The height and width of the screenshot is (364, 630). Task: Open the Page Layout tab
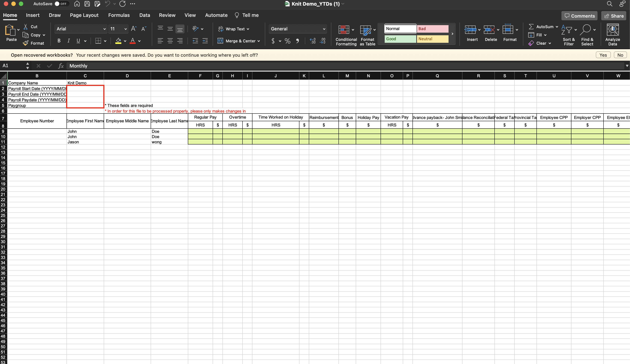84,15
